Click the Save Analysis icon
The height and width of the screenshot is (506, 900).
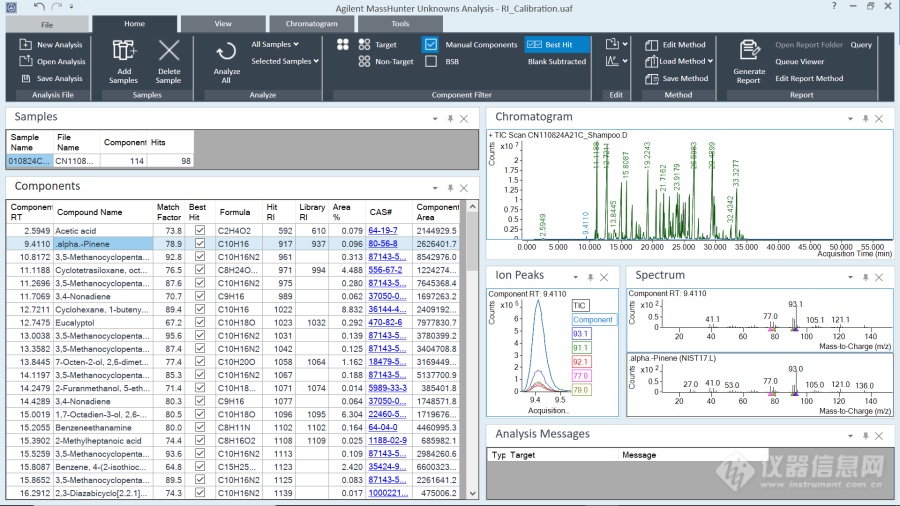tap(25, 78)
